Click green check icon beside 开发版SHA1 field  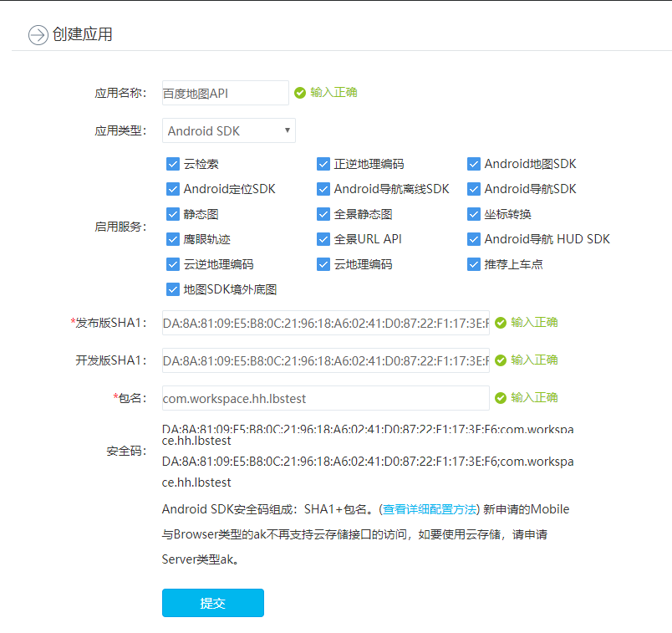[501, 360]
